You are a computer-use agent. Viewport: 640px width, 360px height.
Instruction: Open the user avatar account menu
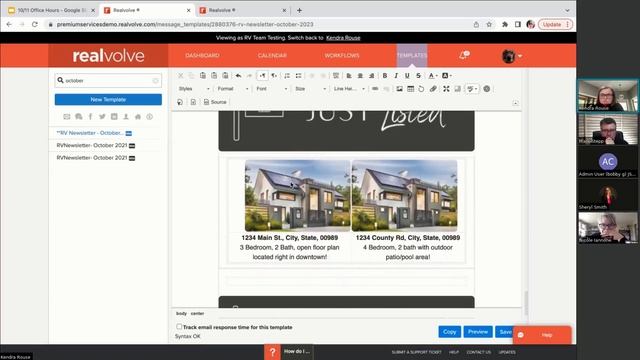tap(511, 56)
